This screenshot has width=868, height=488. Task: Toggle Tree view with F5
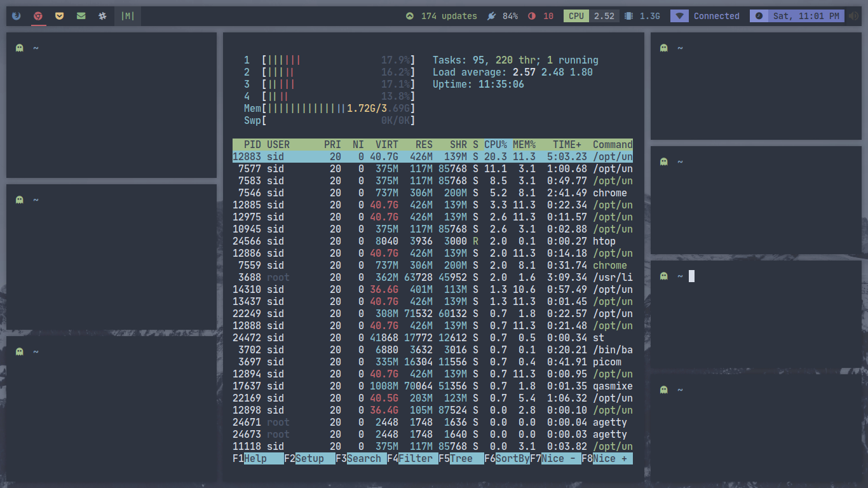[x=461, y=459]
